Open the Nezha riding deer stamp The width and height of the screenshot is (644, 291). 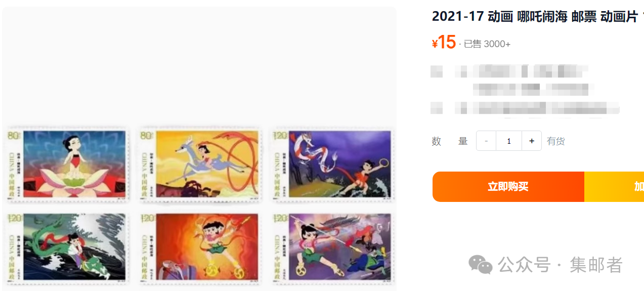pyautogui.click(x=201, y=163)
